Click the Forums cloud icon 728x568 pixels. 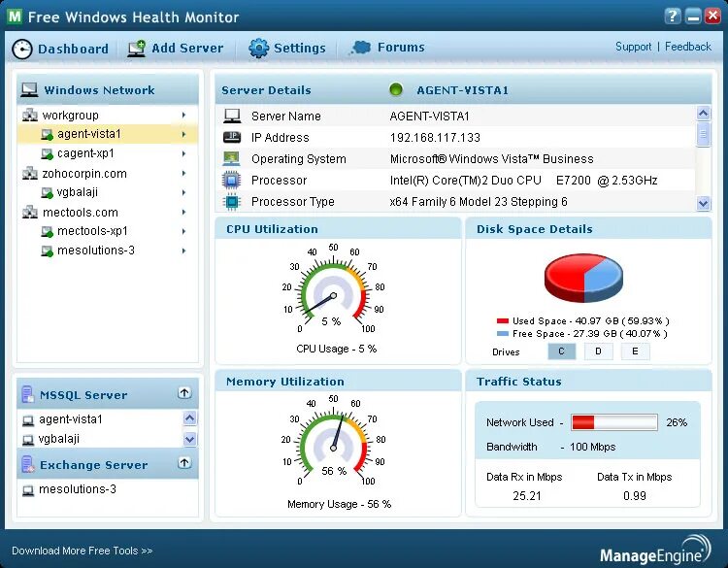click(360, 48)
